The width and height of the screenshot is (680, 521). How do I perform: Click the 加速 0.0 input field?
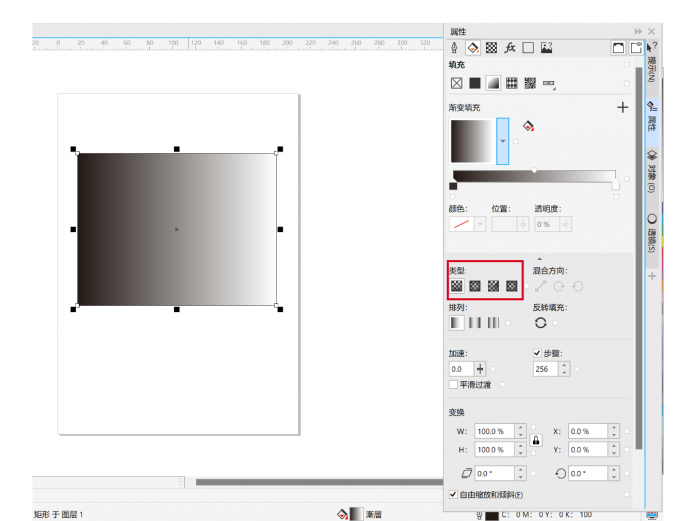click(x=462, y=369)
